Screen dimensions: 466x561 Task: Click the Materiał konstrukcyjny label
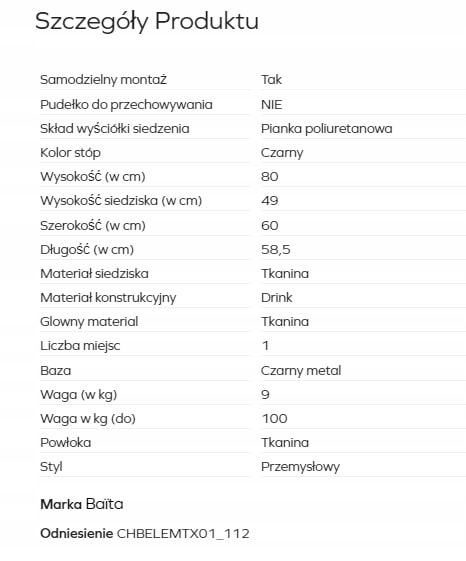(108, 298)
